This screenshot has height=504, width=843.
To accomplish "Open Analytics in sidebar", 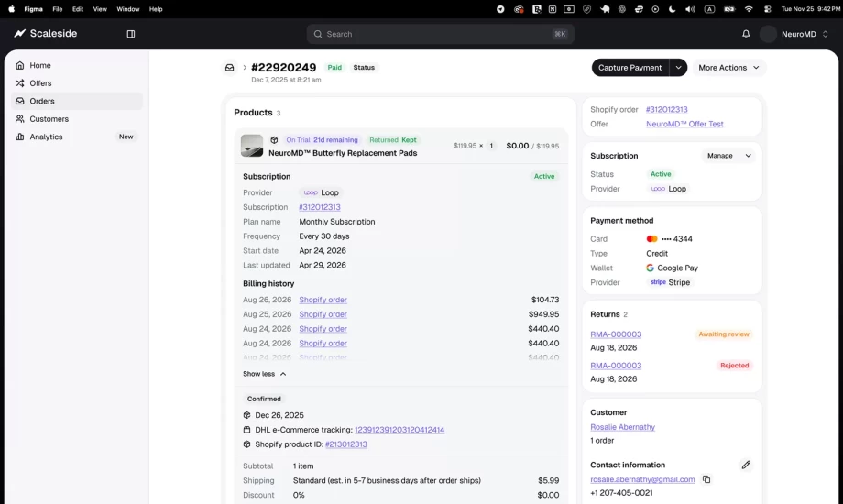I will coord(77,137).
